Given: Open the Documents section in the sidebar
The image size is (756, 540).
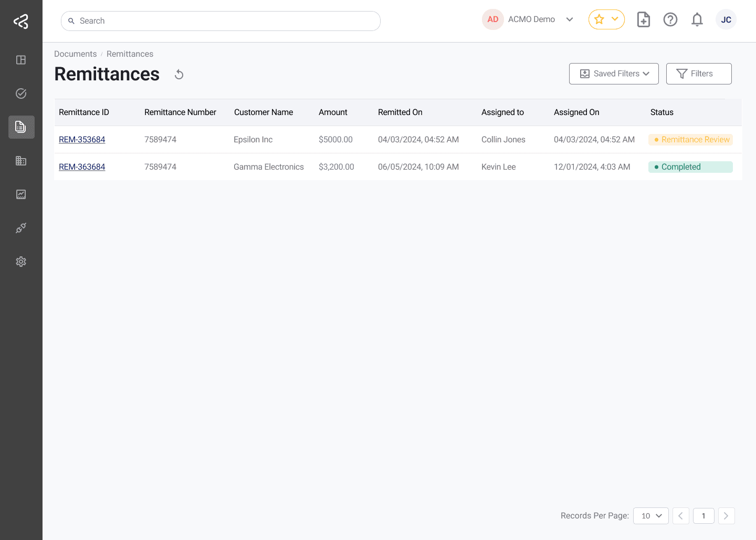Looking at the screenshot, I should 21,127.
